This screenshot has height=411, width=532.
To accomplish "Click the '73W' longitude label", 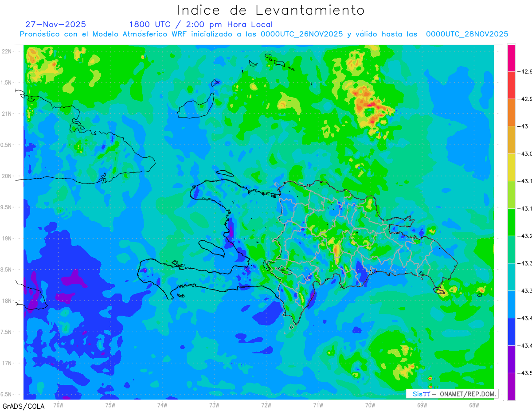I will [x=214, y=405].
